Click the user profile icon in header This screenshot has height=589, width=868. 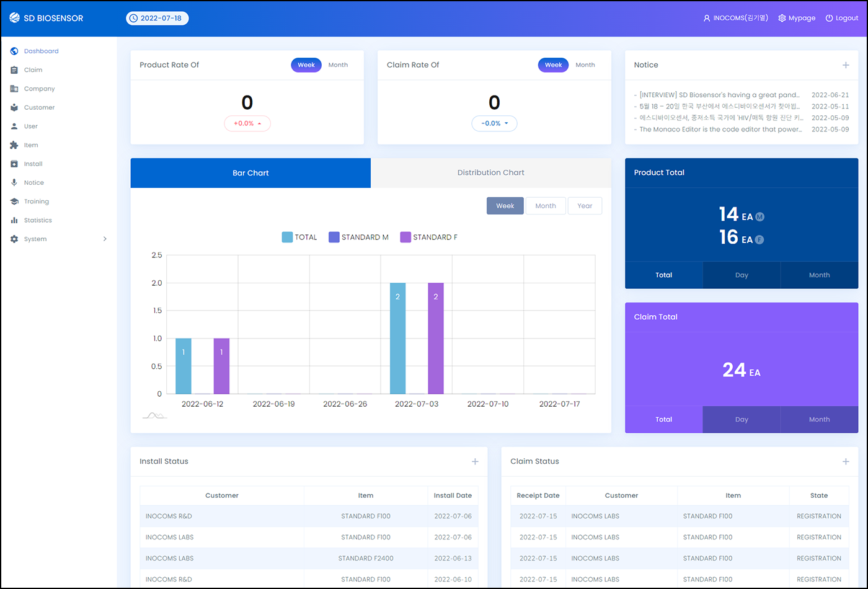coord(707,18)
